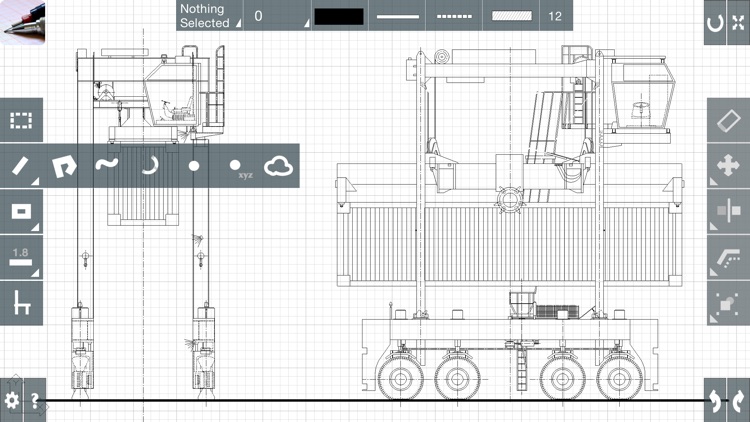Open the 1.8 dimension tool
This screenshot has height=422, width=750.
point(21,257)
